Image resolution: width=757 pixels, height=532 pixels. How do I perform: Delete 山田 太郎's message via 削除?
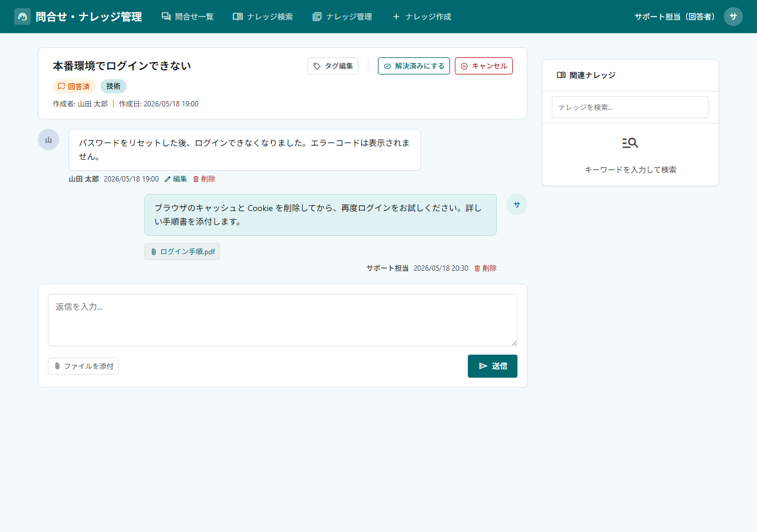pos(204,179)
